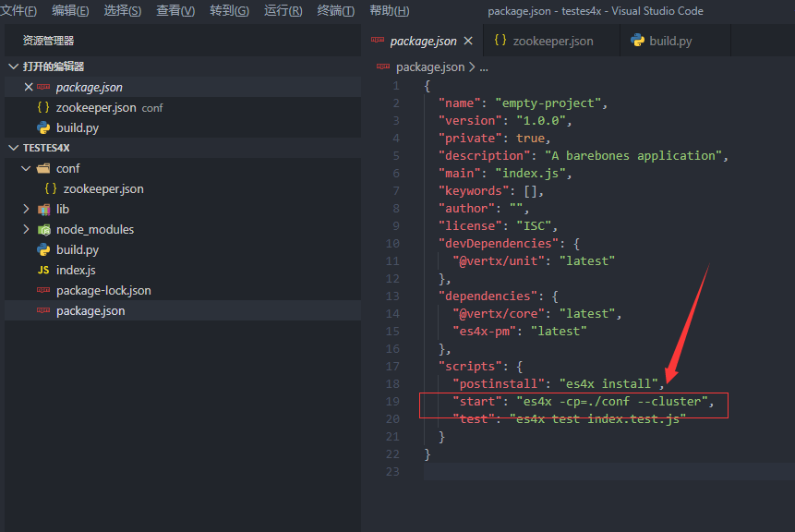Click the lib folder icon
Viewport: 795px width, 532px height.
43,209
